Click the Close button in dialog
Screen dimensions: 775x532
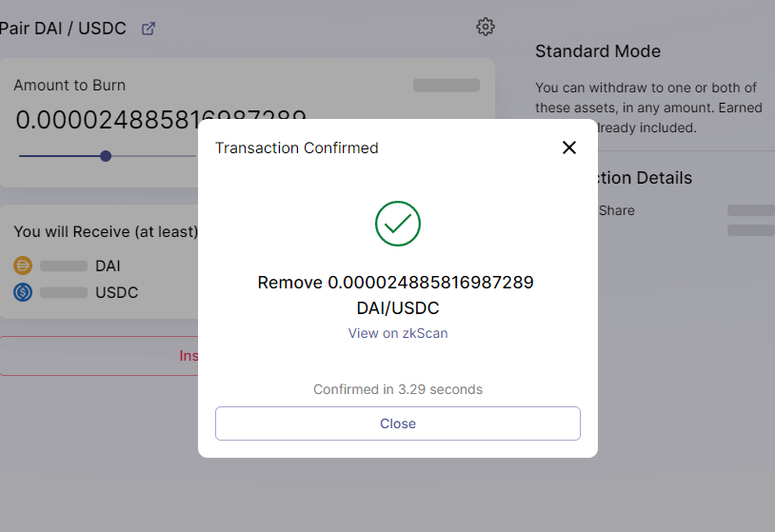click(397, 424)
